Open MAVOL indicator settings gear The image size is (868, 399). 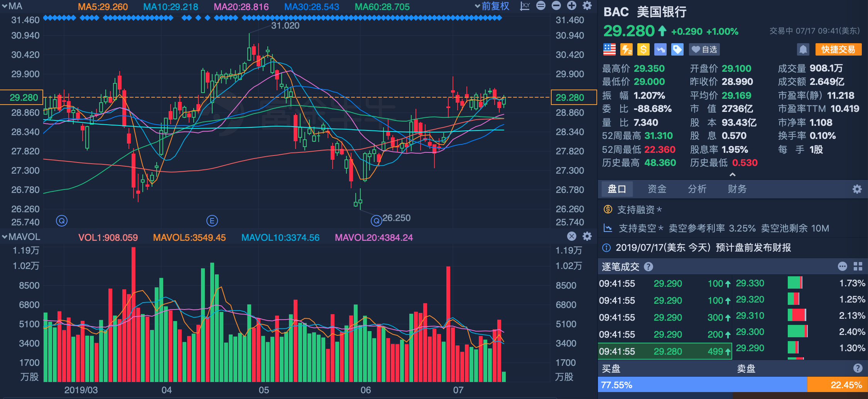[x=587, y=236]
